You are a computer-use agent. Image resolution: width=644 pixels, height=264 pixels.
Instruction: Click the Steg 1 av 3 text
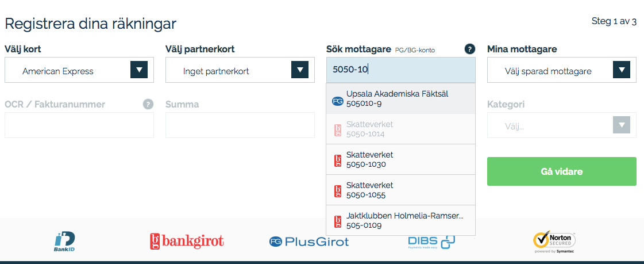coord(614,21)
